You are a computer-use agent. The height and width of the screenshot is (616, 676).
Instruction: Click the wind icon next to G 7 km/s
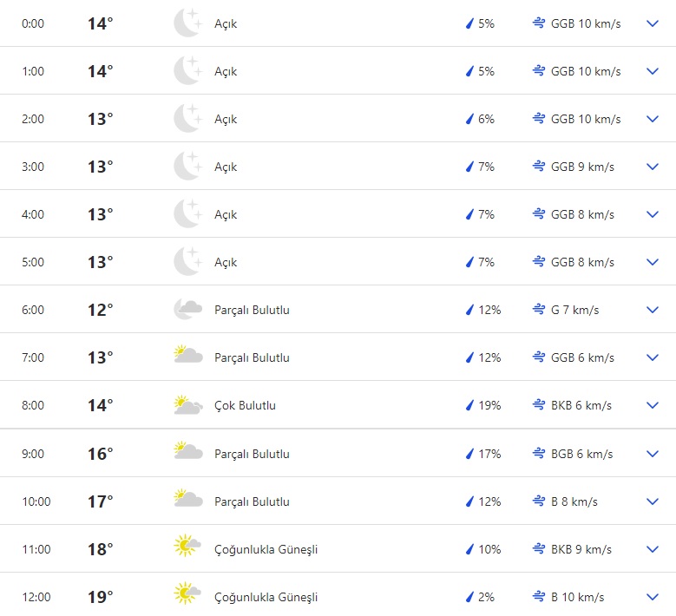pos(539,310)
